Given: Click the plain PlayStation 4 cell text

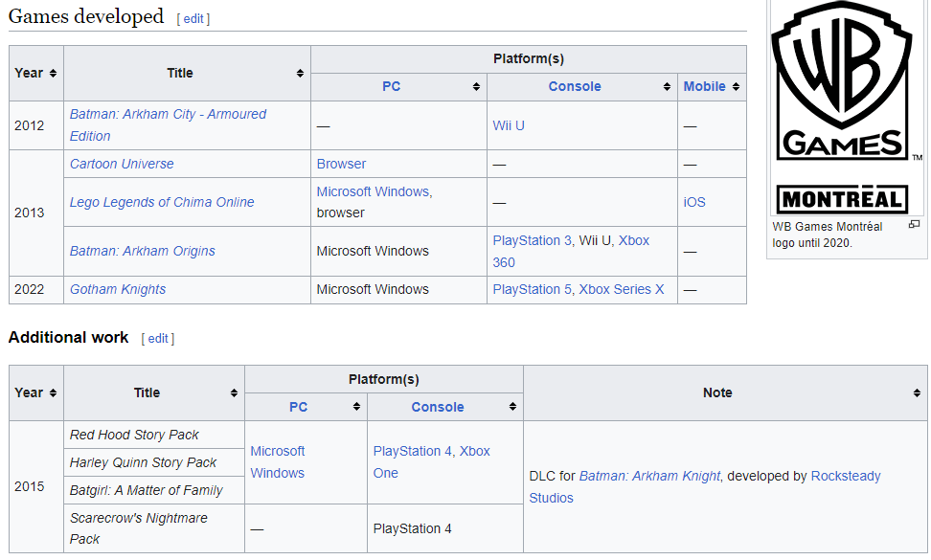Looking at the screenshot, I should click(412, 528).
